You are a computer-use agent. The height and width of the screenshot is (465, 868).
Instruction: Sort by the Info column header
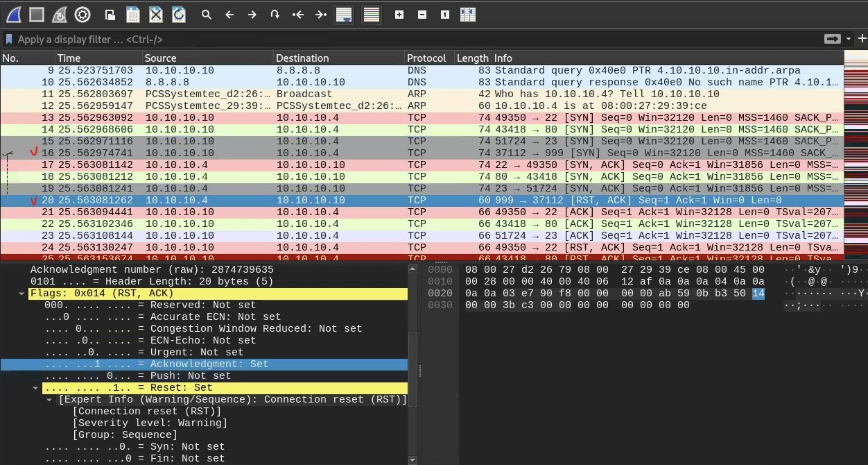[x=668, y=58]
